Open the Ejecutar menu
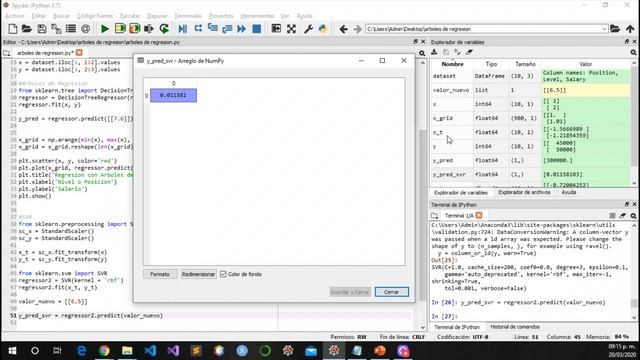This screenshot has height=360, width=640. (130, 16)
